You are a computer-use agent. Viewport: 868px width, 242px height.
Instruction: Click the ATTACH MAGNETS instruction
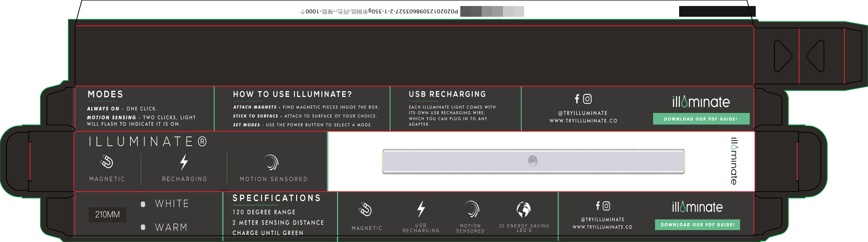[x=306, y=107]
